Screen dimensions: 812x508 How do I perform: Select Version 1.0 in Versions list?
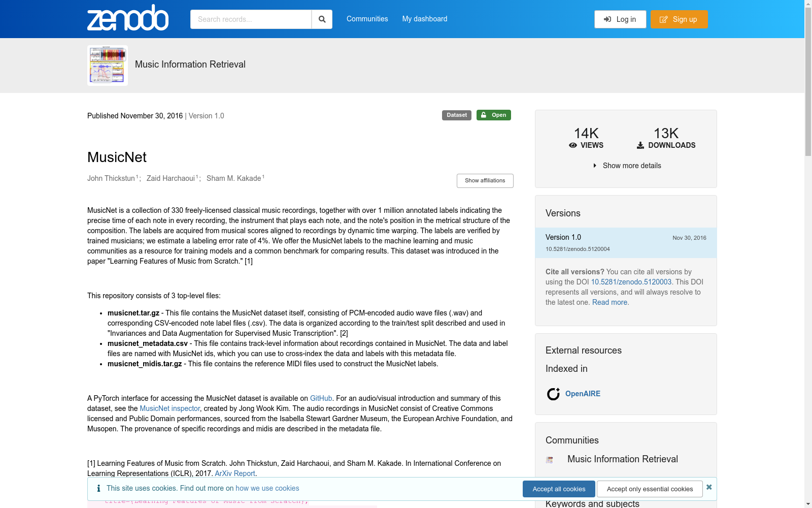coord(626,243)
